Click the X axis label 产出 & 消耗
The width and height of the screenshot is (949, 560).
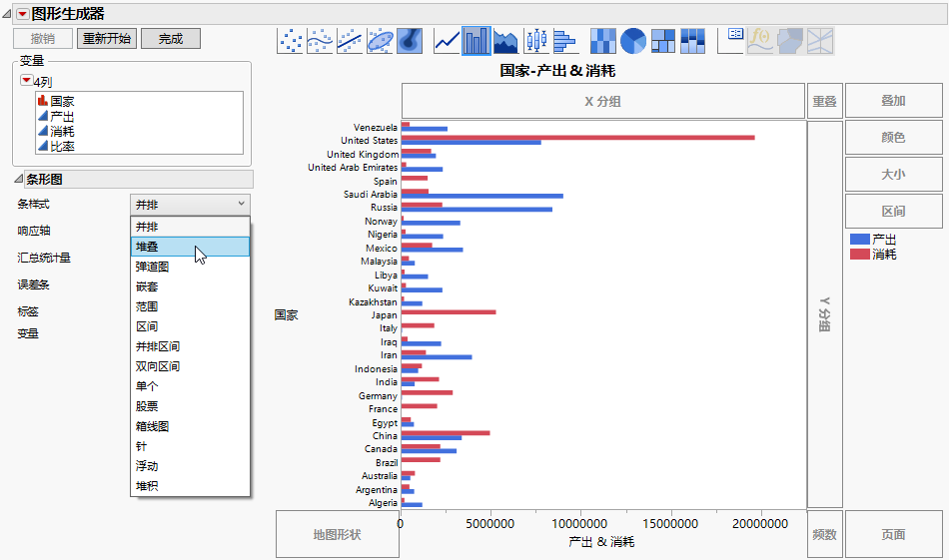coord(601,542)
